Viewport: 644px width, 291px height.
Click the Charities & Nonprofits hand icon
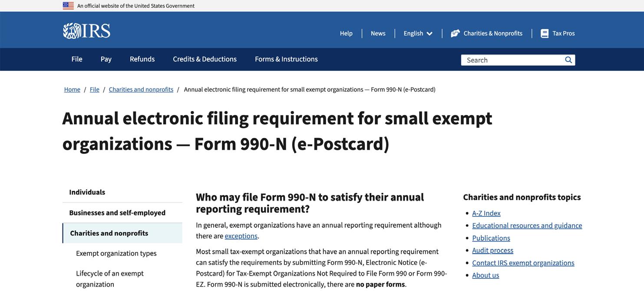455,33
